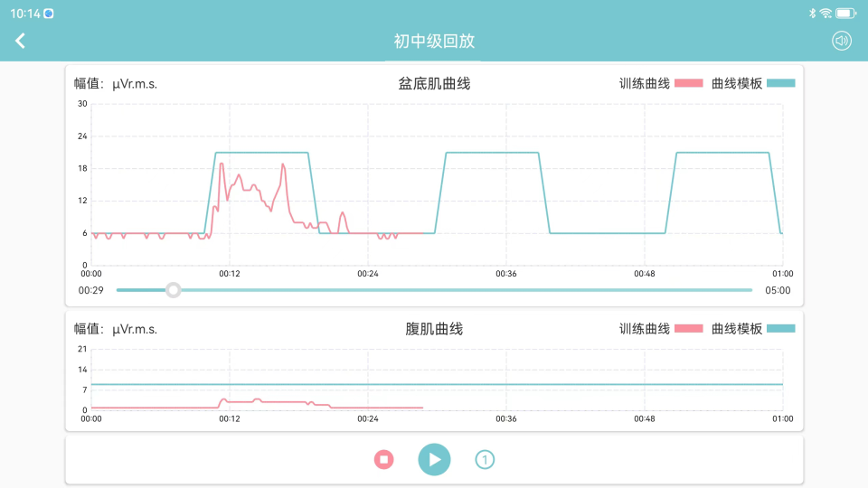Click the 腹肌曲线 chart title

coord(434,329)
